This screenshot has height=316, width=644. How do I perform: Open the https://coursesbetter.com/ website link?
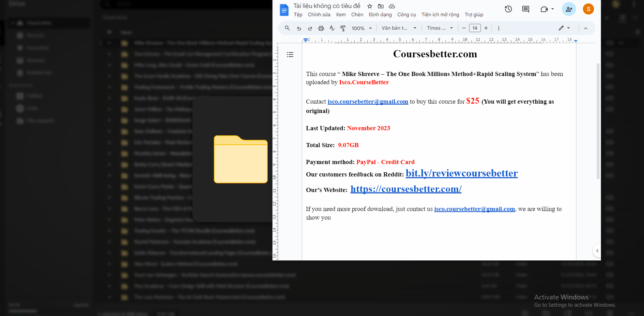(x=406, y=189)
